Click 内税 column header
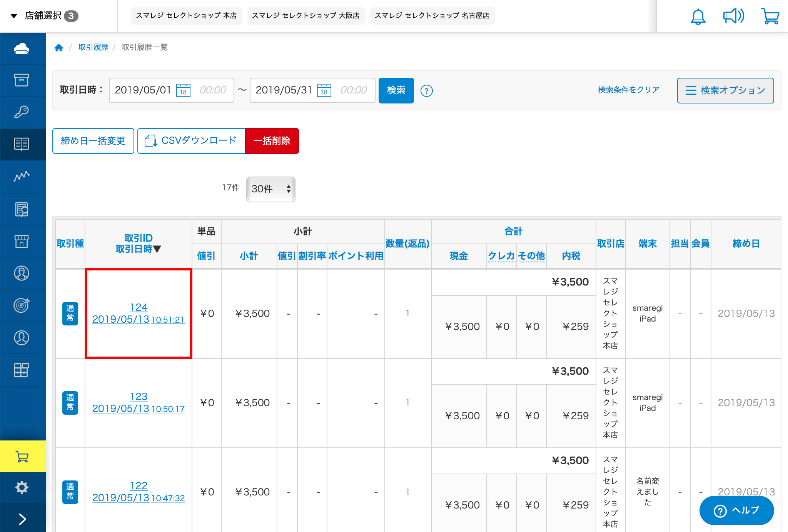The image size is (788, 532). [571, 256]
